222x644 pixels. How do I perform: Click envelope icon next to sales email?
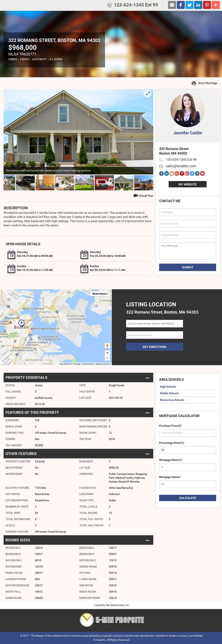click(161, 166)
